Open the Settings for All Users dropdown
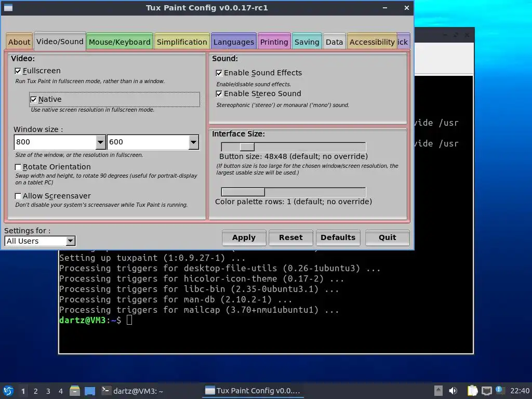 (40, 241)
